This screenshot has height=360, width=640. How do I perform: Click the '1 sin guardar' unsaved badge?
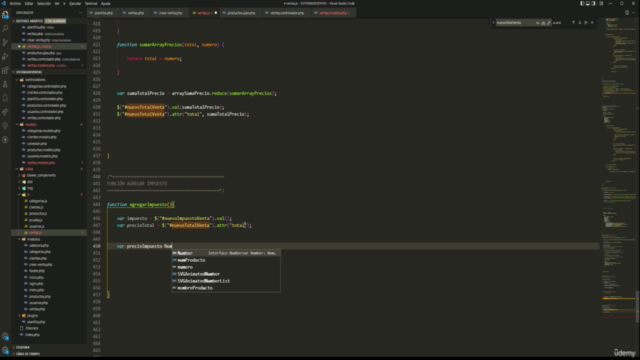click(55, 21)
